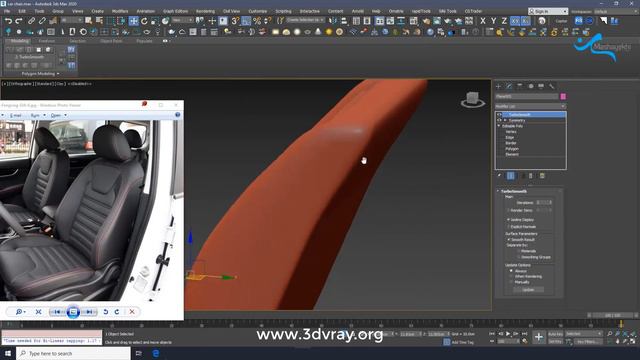The height and width of the screenshot is (360, 640).
Task: Select the When Rendering update option
Action: coord(511,277)
